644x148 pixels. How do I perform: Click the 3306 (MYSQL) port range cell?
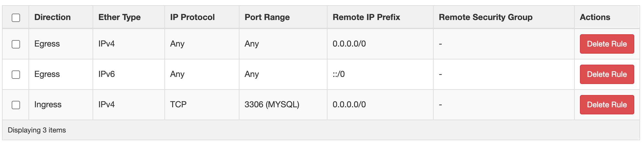(272, 105)
